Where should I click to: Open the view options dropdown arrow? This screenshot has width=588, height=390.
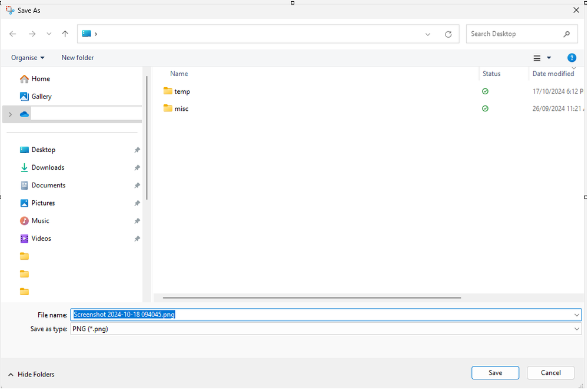(549, 57)
